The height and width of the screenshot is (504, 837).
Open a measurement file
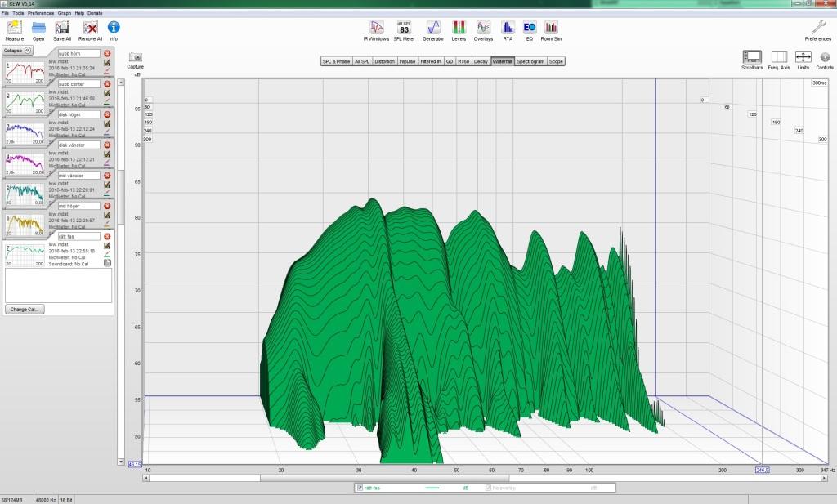[38, 30]
